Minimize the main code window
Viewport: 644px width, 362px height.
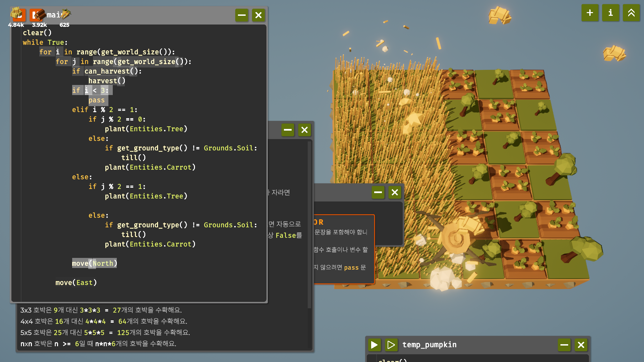click(x=242, y=15)
